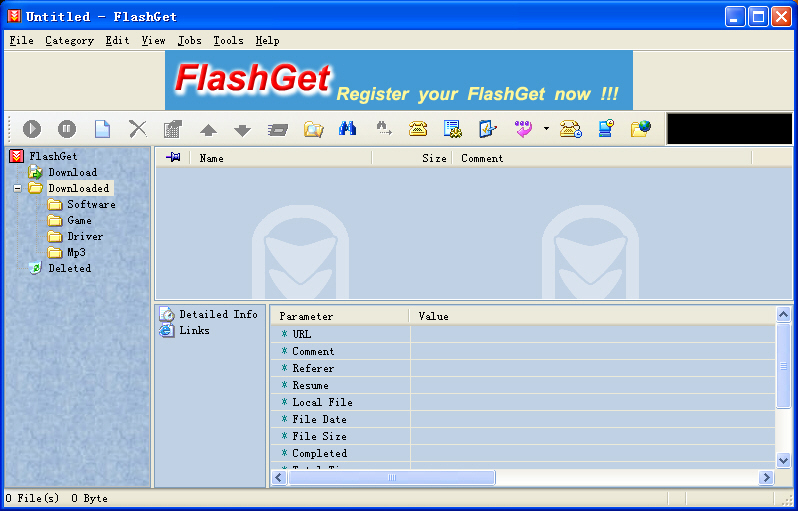Click the File Size parameter row

pyautogui.click(x=523, y=436)
